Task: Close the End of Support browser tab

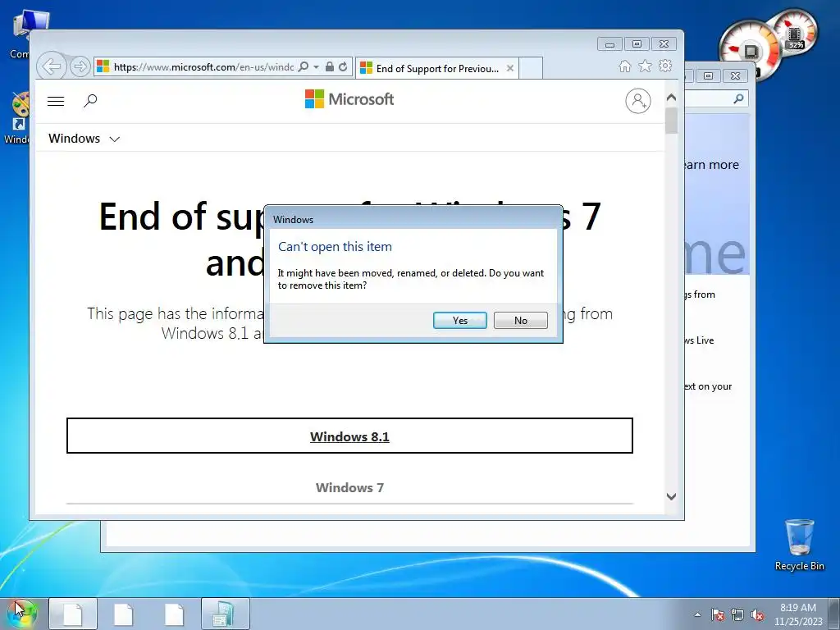Action: tap(510, 69)
